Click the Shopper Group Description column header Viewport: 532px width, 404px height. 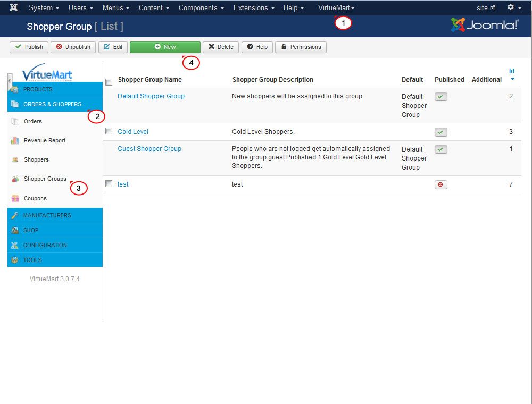tap(273, 80)
